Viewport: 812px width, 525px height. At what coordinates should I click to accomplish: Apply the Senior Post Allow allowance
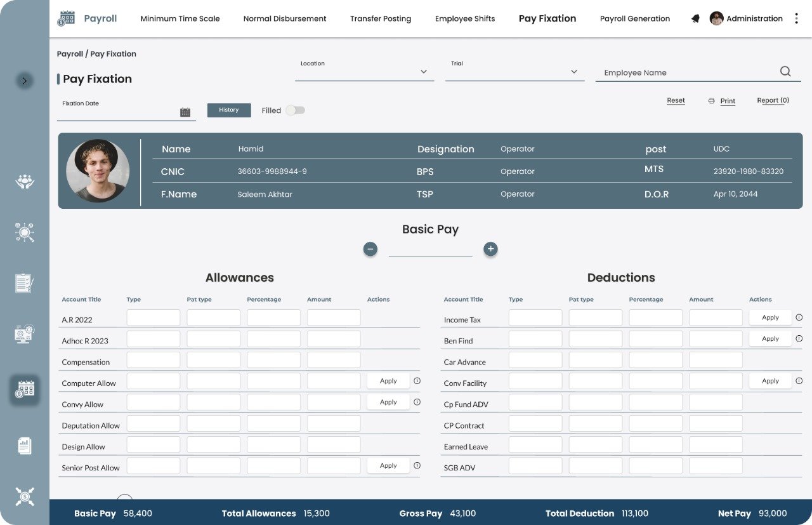tap(388, 465)
